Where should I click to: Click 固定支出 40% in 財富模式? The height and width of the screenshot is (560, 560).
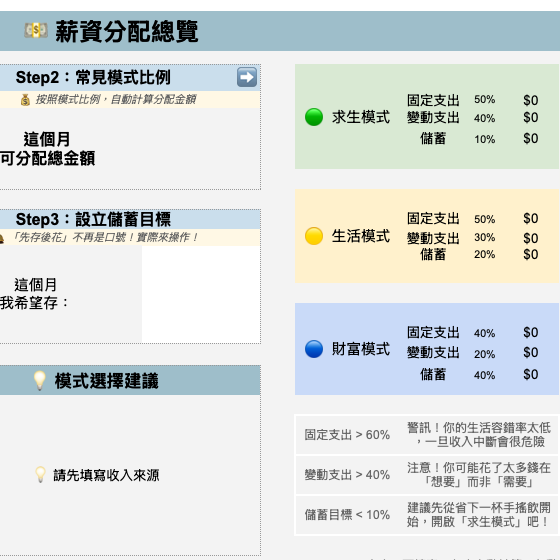point(451,333)
